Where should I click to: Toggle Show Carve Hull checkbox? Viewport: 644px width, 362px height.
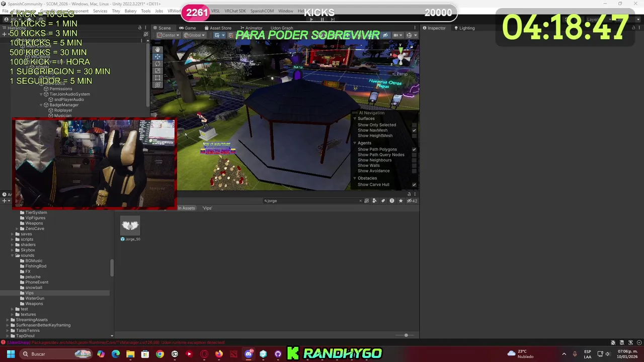click(x=414, y=185)
